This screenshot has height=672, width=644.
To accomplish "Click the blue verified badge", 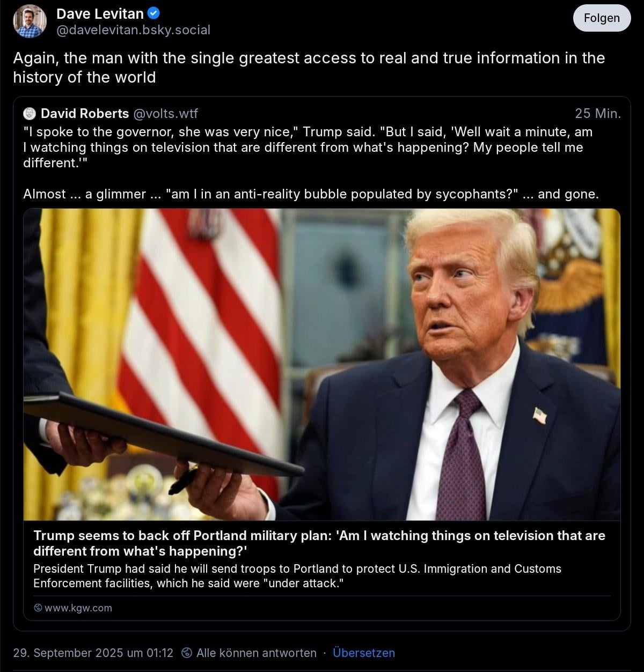I will (x=153, y=13).
